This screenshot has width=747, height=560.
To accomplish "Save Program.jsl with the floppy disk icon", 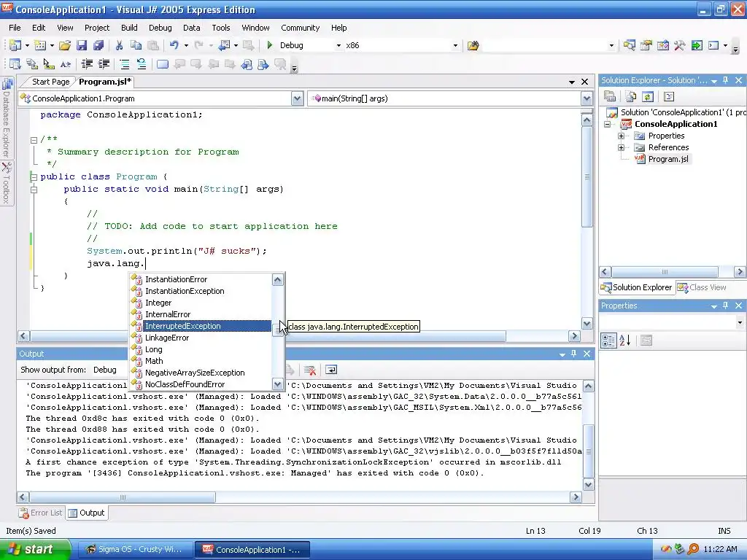I will pyautogui.click(x=82, y=45).
